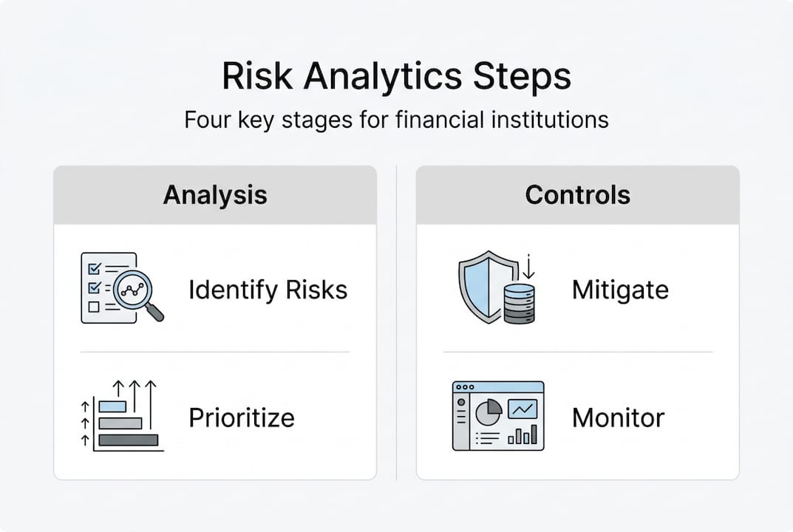Click the Monitor text label
The width and height of the screenshot is (793, 532).
pyautogui.click(x=618, y=417)
